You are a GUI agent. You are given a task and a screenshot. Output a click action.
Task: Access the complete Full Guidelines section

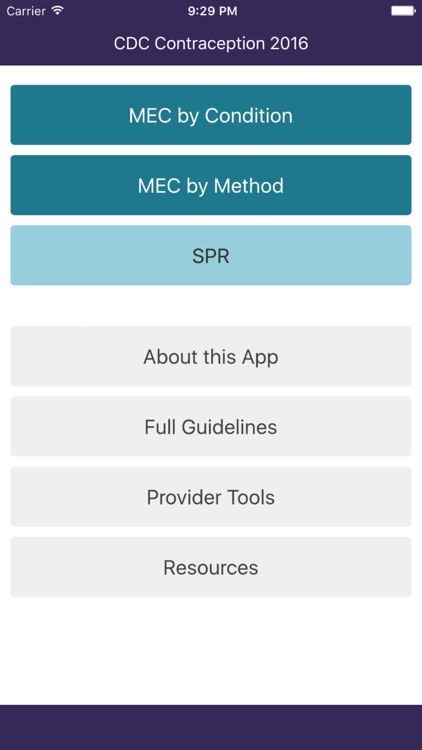click(211, 427)
